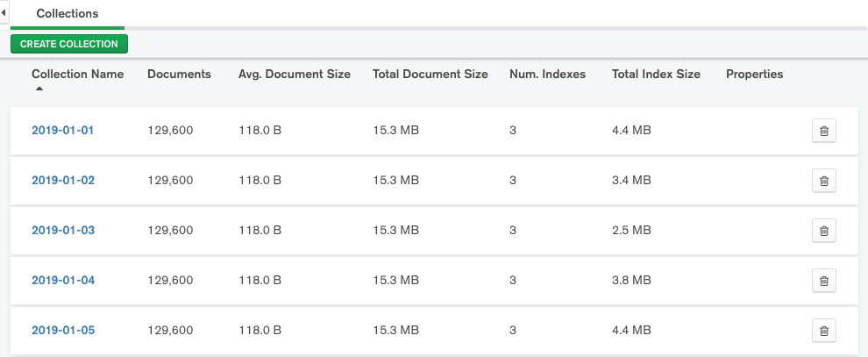Select index count 3 in 2019-01-02 row
Viewport: 868px width, 357px height.
click(513, 181)
